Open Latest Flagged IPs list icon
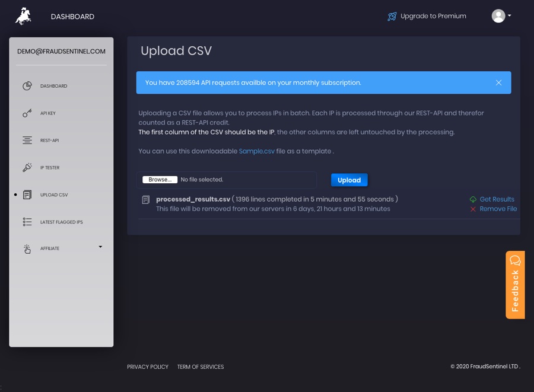This screenshot has width=534, height=392. [27, 222]
